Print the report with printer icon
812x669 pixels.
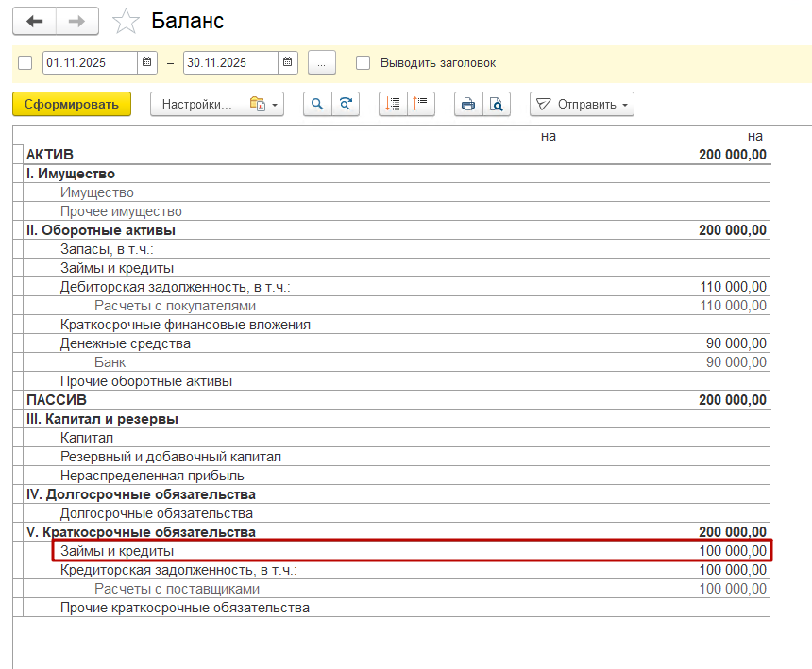pos(468,105)
